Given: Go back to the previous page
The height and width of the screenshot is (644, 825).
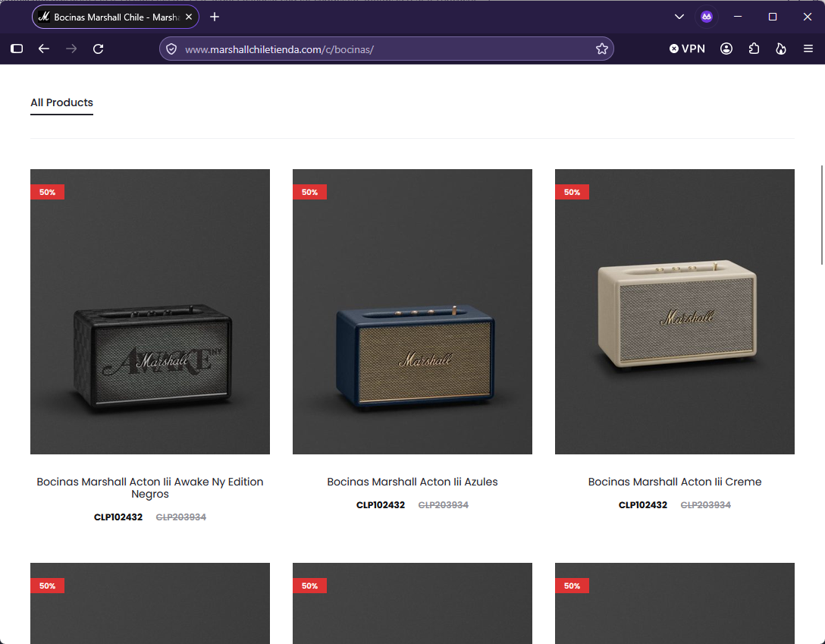Looking at the screenshot, I should [44, 49].
